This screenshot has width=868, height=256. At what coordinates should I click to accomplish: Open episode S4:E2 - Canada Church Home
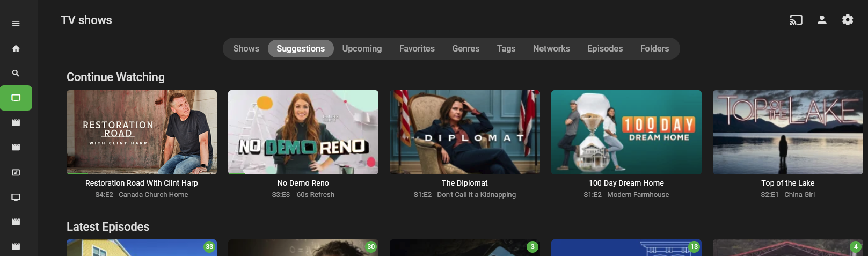pyautogui.click(x=142, y=195)
